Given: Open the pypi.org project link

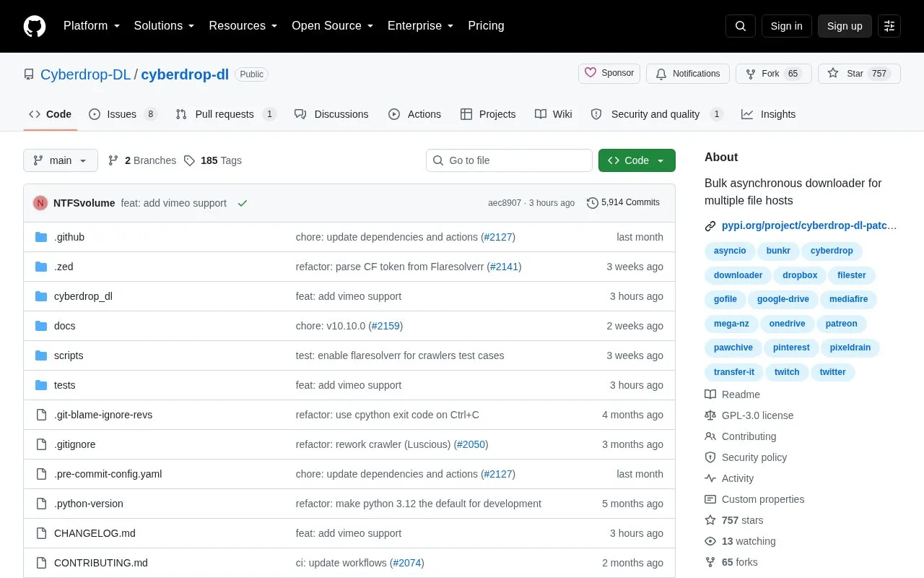Looking at the screenshot, I should tap(809, 225).
